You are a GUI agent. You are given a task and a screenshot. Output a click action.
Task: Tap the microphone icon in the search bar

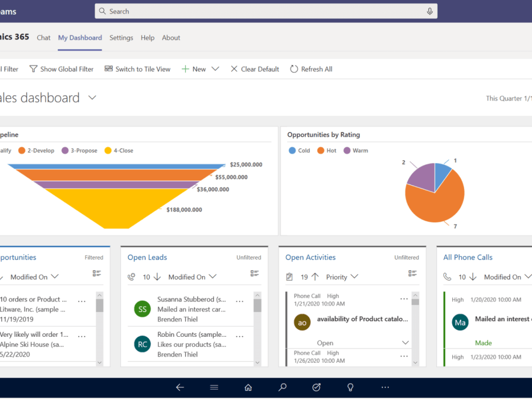tap(430, 11)
